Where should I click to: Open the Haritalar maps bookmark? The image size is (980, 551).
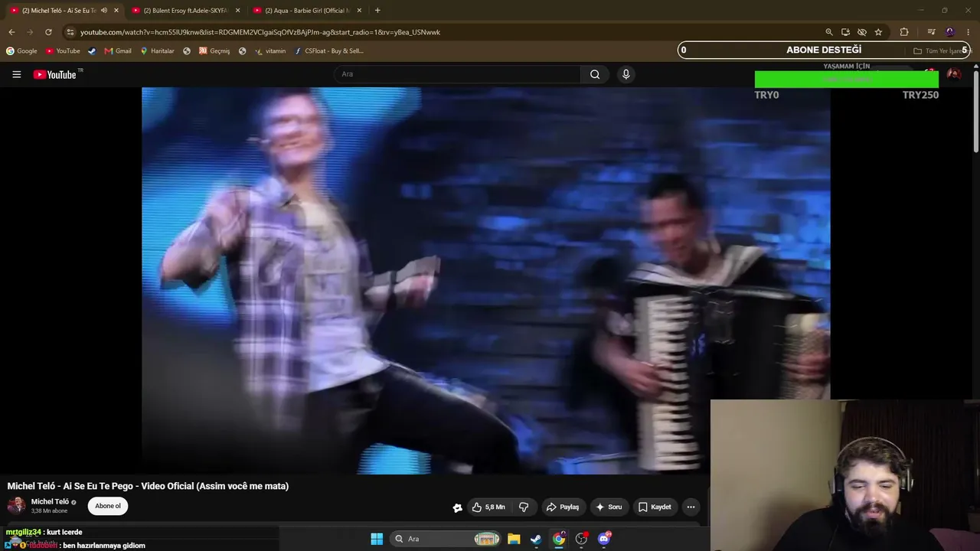pyautogui.click(x=157, y=51)
